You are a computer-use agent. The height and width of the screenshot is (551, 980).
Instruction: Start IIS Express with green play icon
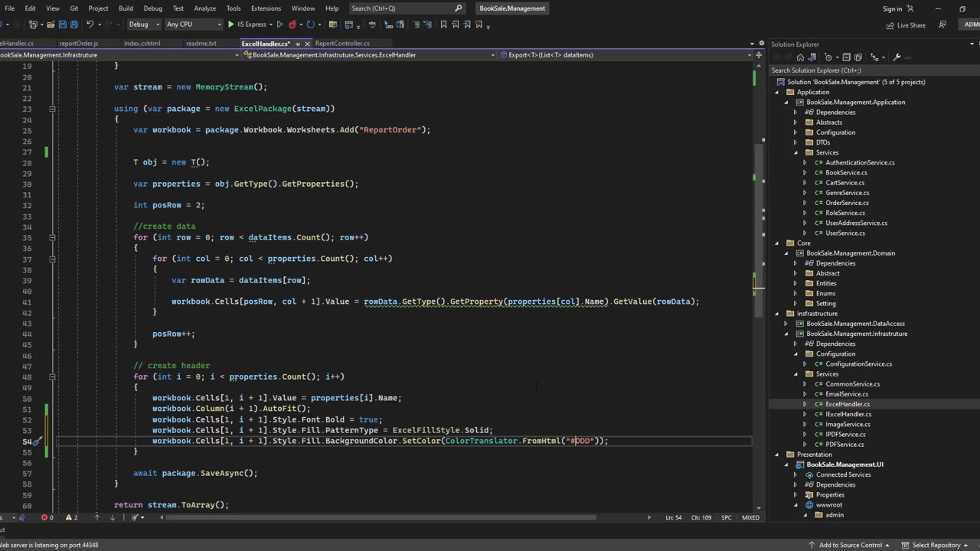tap(230, 24)
